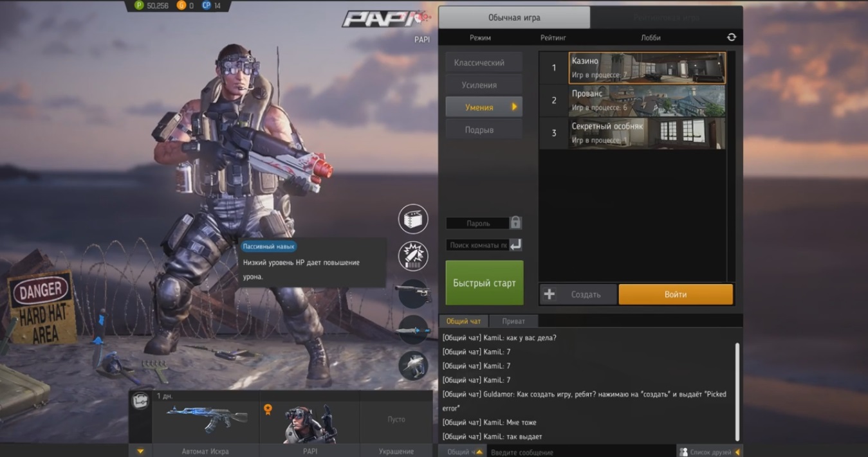
Task: Click the chat message "как у вас дела?"
Action: coord(499,337)
